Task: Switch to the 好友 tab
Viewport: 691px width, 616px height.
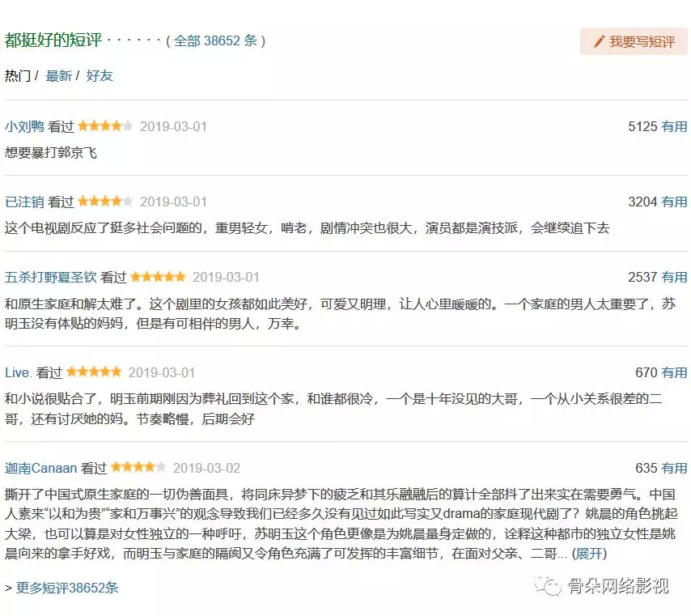Action: [100, 75]
